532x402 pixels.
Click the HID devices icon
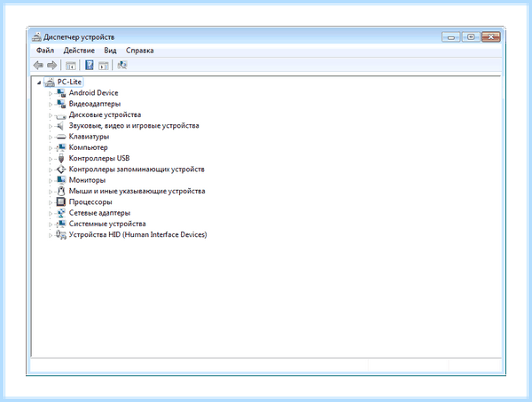[x=60, y=234]
